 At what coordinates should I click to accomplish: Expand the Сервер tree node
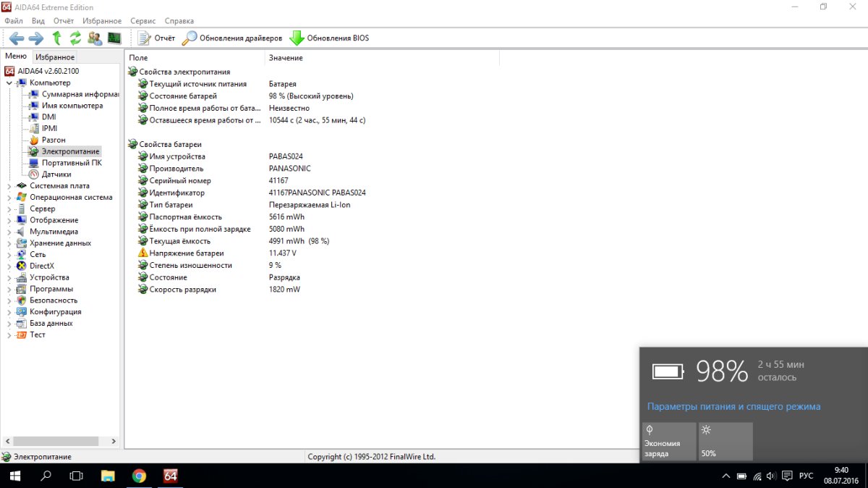click(x=9, y=209)
